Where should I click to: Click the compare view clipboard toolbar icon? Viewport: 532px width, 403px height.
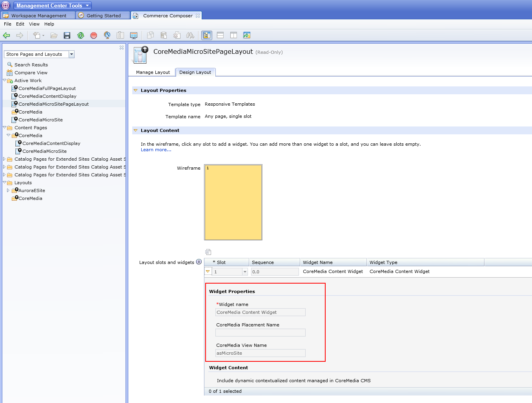pos(120,35)
